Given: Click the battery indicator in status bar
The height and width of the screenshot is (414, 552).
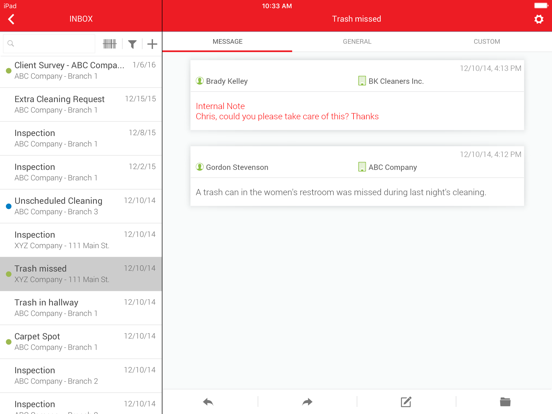Looking at the screenshot, I should point(541,6).
